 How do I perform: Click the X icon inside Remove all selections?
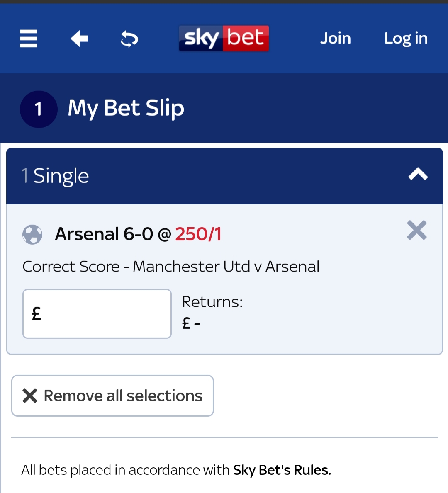(30, 396)
